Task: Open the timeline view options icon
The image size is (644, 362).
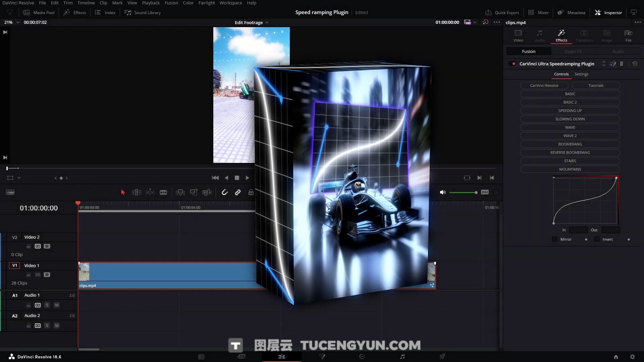Action: pos(10,192)
